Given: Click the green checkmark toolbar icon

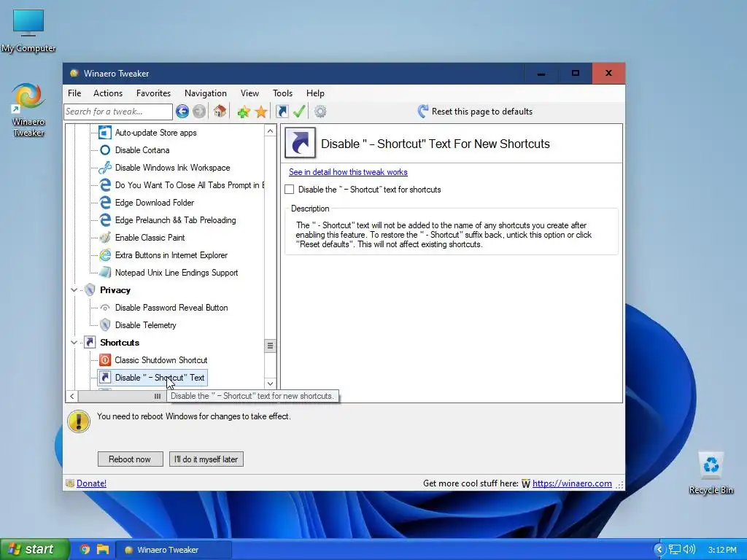Looking at the screenshot, I should (x=298, y=112).
